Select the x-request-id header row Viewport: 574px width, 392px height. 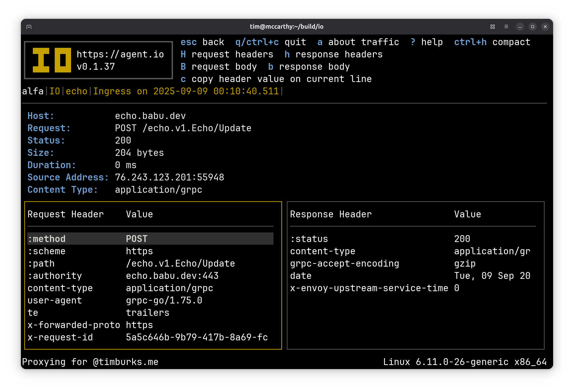(x=150, y=337)
